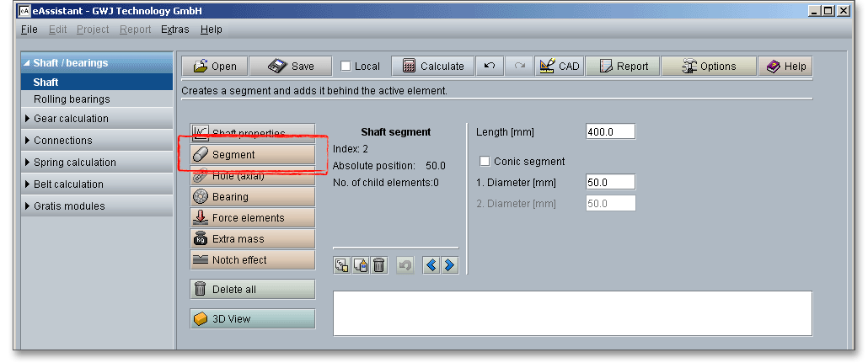Click the Length [mm] input field

(610, 132)
